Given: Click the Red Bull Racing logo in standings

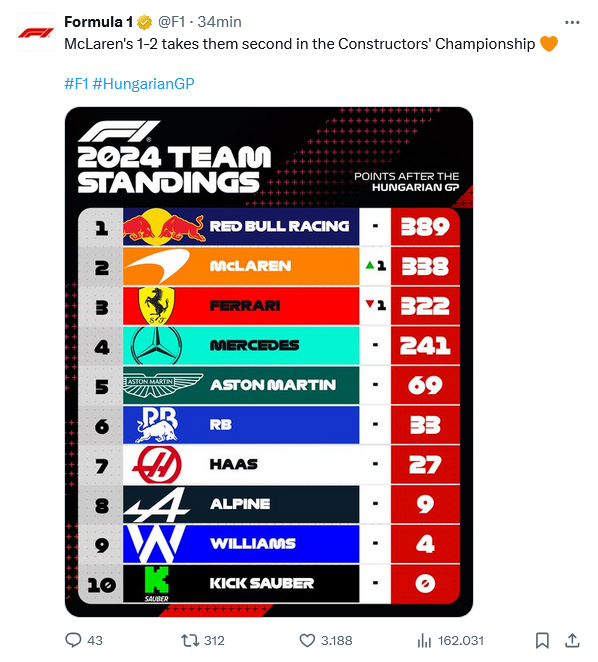Looking at the screenshot, I should 164,227.
